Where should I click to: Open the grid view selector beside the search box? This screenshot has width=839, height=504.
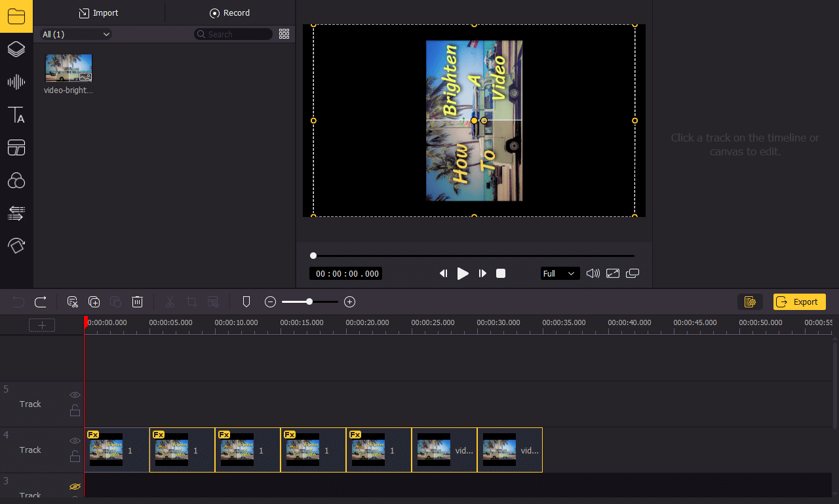(284, 34)
